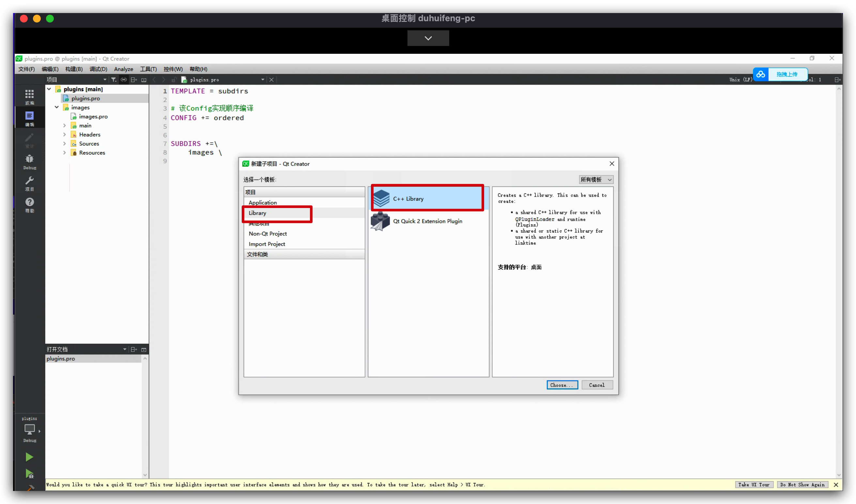Viewport: 856px width, 504px height.
Task: Split the project panel view
Action: (x=134, y=80)
